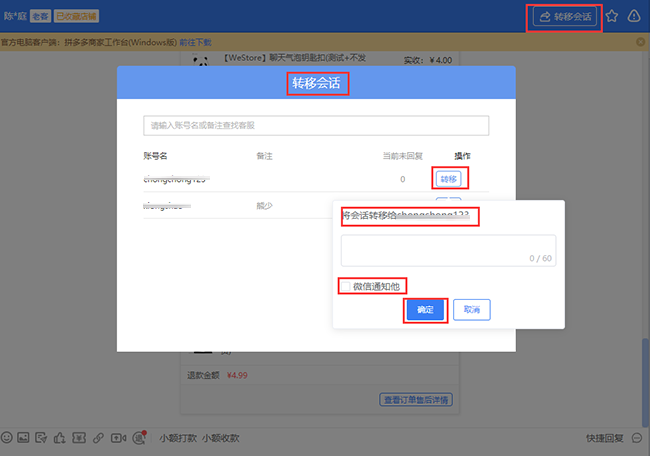Click the emoji smiley icon in chat toolbar

[x=7, y=438]
